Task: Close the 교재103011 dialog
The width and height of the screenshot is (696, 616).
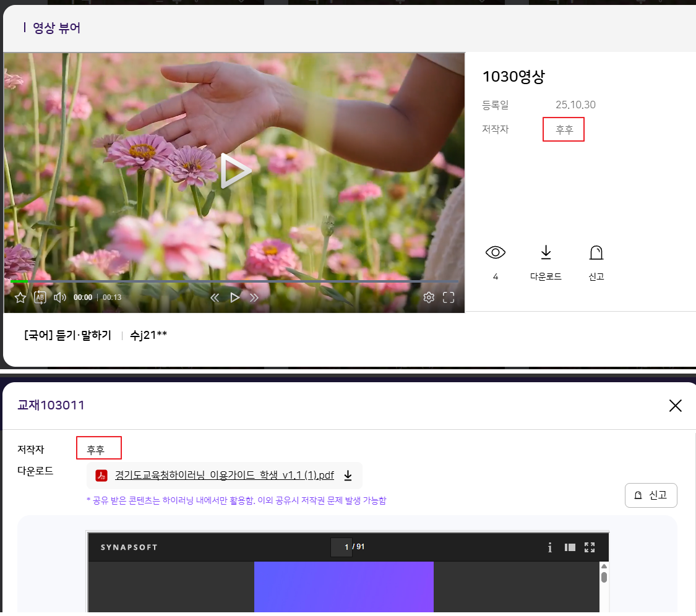Action: point(675,405)
